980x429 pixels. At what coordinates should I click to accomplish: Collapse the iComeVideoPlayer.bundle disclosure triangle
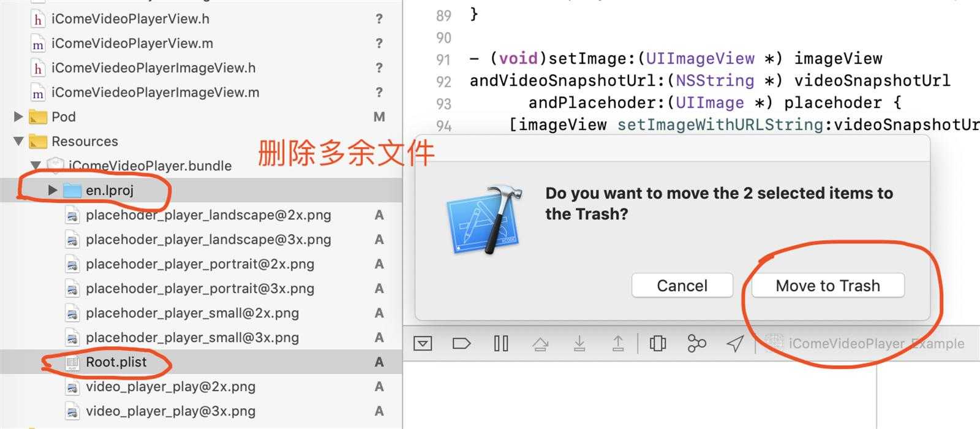[36, 165]
